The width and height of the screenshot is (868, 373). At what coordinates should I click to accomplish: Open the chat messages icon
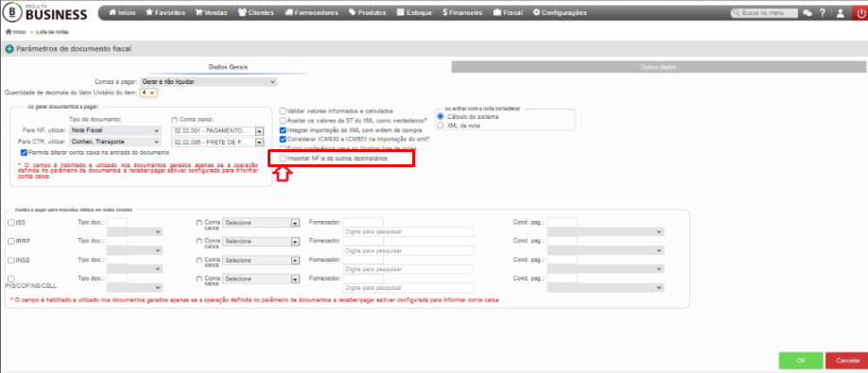pyautogui.click(x=807, y=12)
